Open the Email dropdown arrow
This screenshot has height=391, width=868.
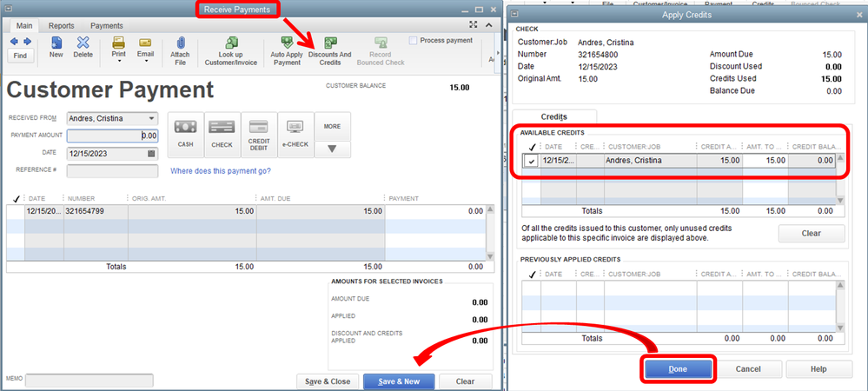click(x=146, y=61)
